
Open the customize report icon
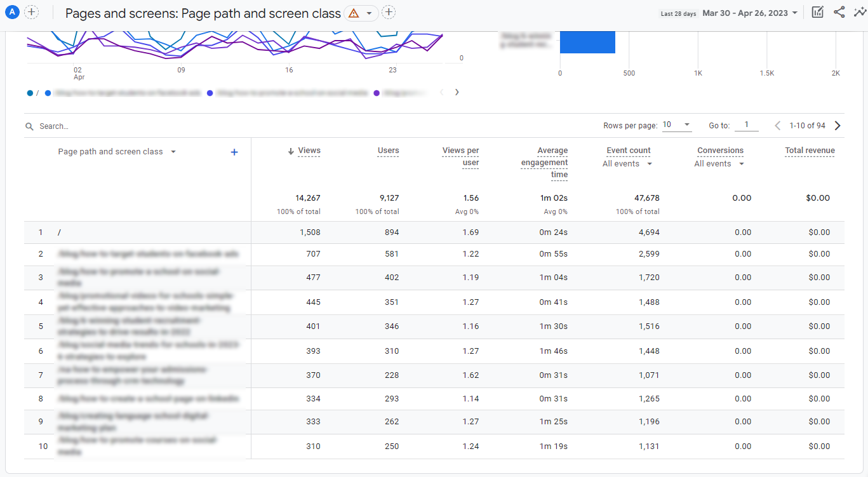coord(818,13)
